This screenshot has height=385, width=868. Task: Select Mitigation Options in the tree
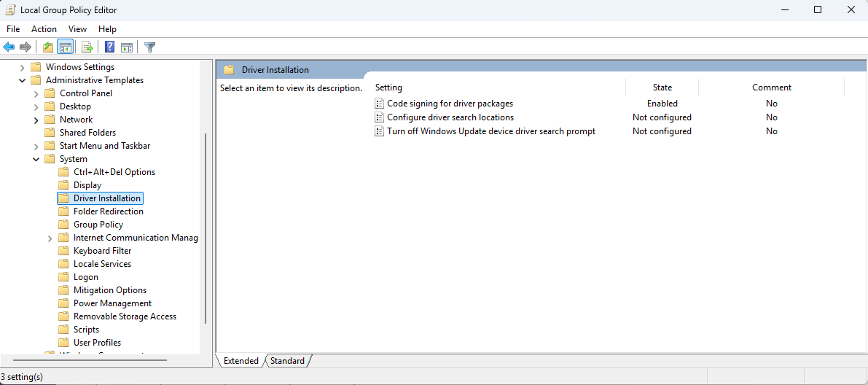tap(110, 290)
